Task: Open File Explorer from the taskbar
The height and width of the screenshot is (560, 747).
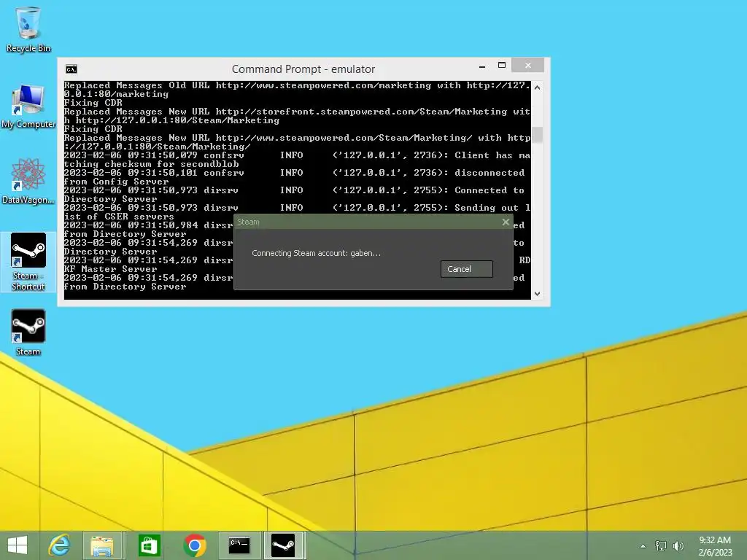Action: coord(102,545)
